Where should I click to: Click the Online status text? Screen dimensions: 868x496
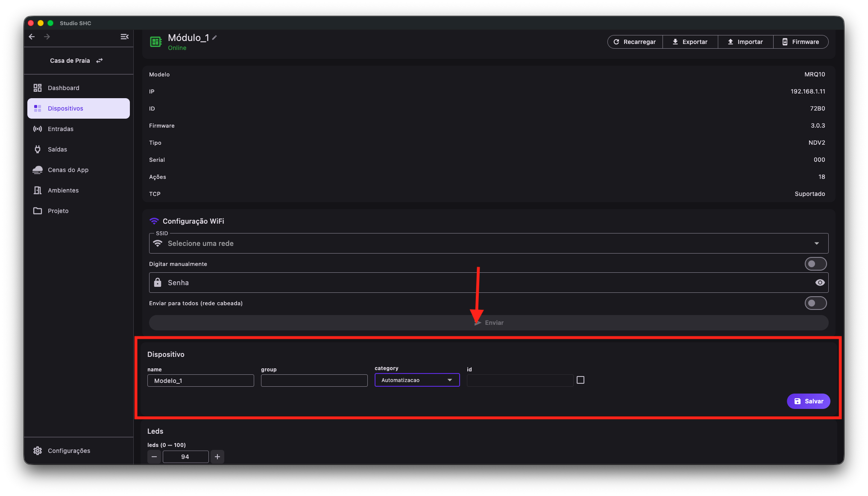(x=177, y=48)
